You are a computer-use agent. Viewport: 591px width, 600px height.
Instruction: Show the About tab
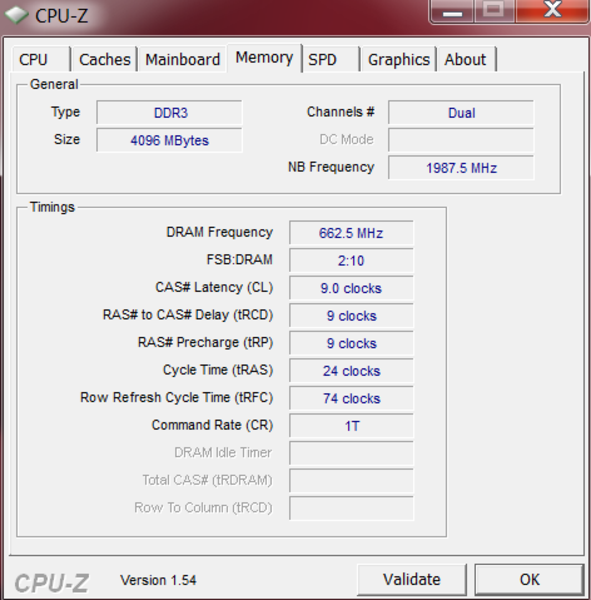(x=467, y=59)
